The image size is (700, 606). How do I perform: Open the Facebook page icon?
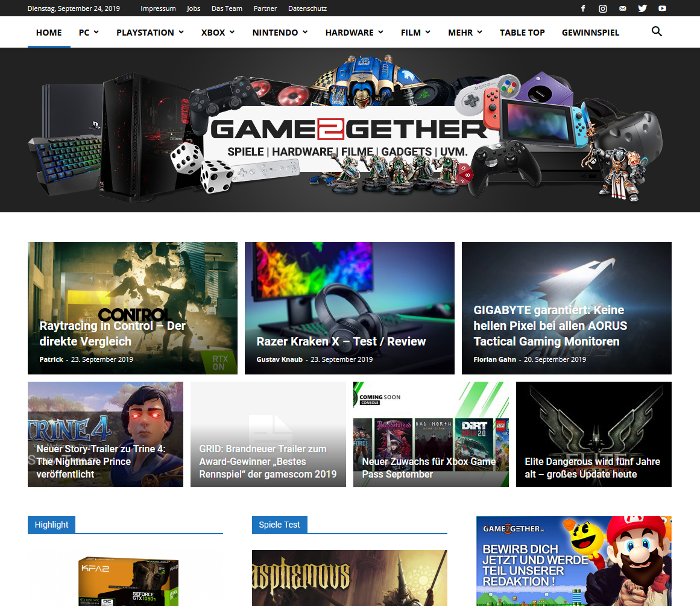pyautogui.click(x=582, y=8)
